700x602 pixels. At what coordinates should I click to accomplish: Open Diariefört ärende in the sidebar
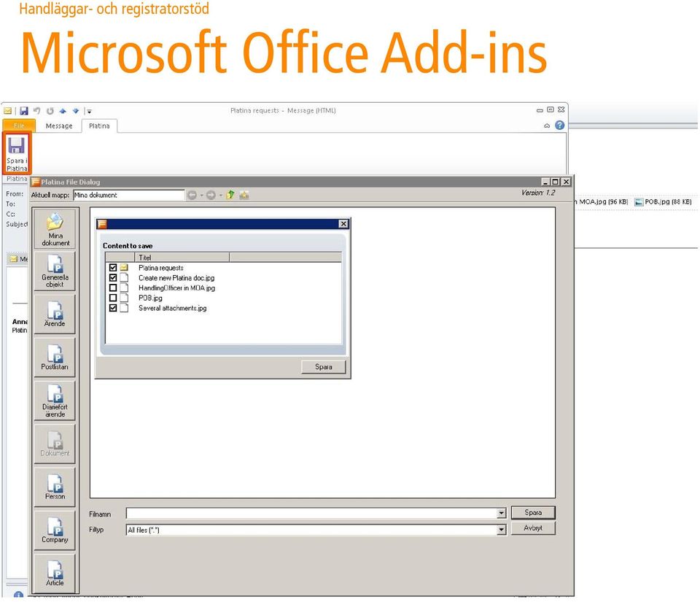point(55,401)
